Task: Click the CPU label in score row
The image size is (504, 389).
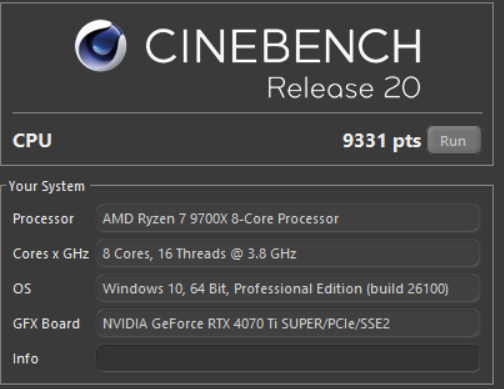Action: coord(32,140)
